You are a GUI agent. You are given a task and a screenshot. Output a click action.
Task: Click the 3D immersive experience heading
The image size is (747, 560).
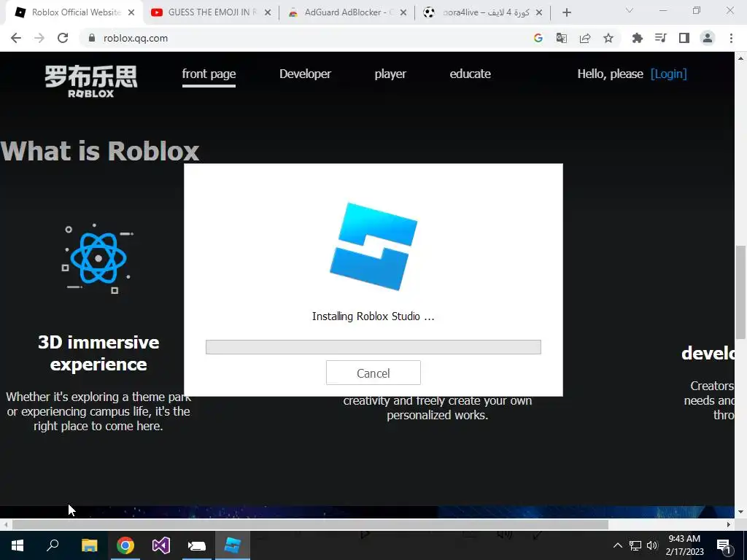tap(98, 354)
